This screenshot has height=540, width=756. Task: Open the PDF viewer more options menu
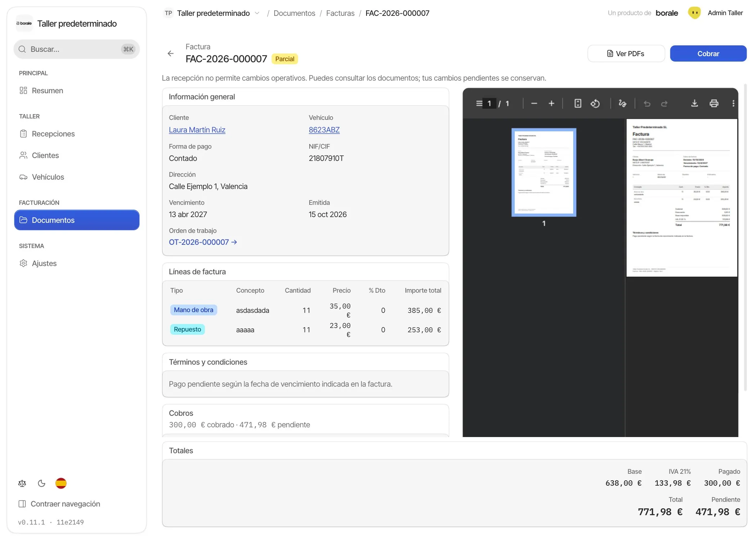[x=733, y=104]
